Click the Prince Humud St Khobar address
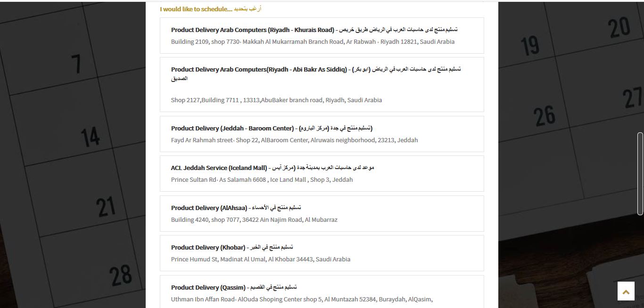The image size is (644, 308). (260, 259)
